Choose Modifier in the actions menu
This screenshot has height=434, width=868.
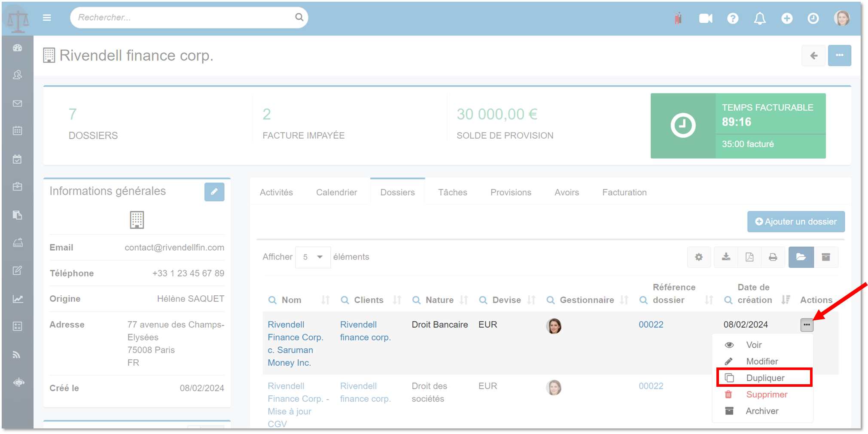762,361
